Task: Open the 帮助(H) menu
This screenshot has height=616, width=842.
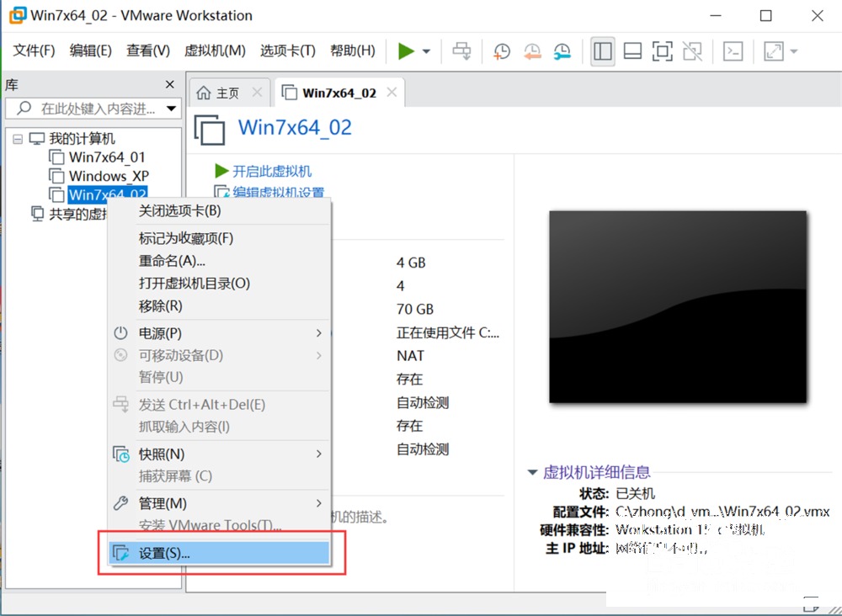Action: coord(353,50)
